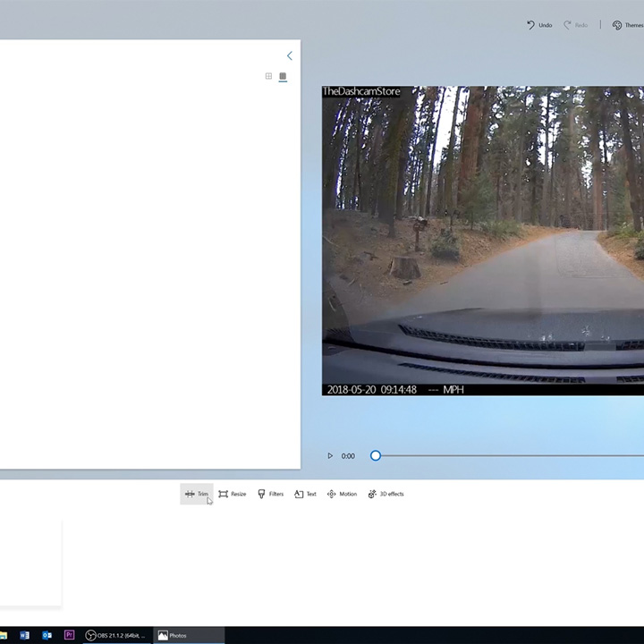This screenshot has height=644, width=644.
Task: Open Premiere Pro from the taskbar
Action: (x=69, y=635)
